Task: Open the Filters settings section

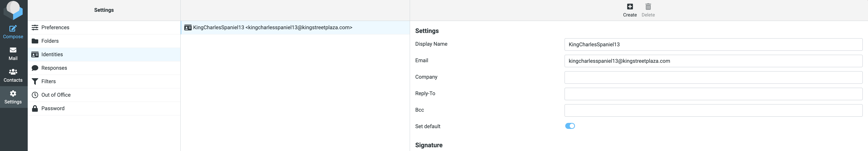Action: click(x=48, y=81)
